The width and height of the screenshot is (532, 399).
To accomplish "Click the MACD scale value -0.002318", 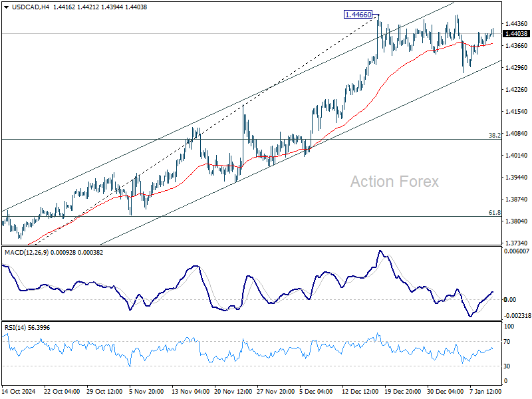I will (x=517, y=315).
